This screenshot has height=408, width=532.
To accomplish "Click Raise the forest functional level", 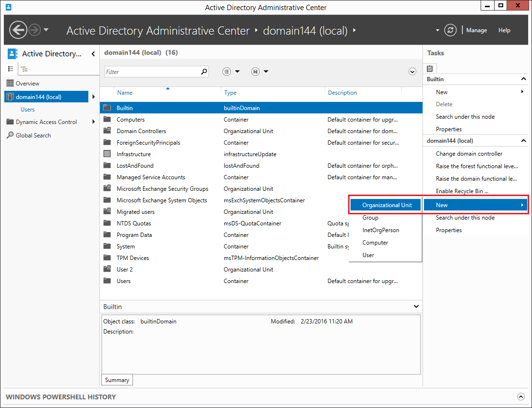I will coord(477,166).
